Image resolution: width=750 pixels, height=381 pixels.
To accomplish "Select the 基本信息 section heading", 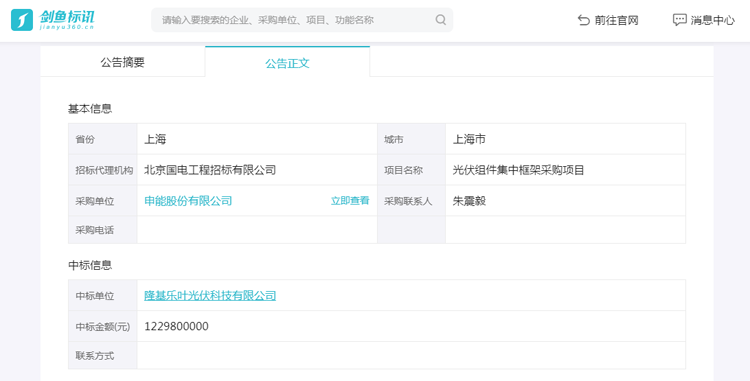I will tap(90, 109).
